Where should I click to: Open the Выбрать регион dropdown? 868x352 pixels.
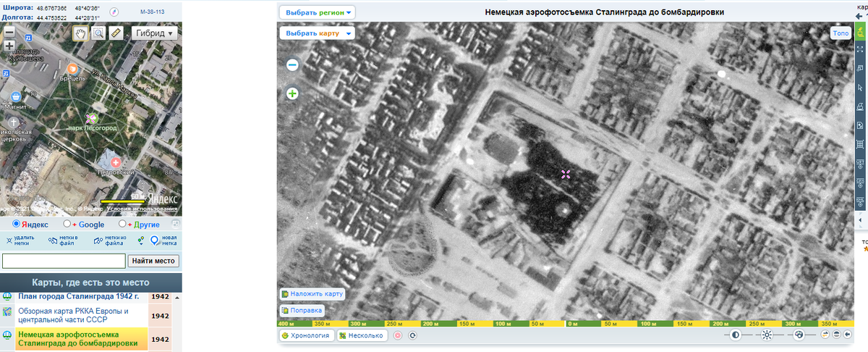(317, 12)
